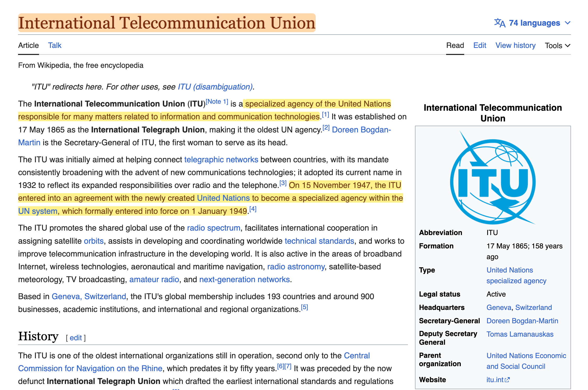Image resolution: width=588 pixels, height=390 pixels.
Task: Open citation reference [4]
Action: coord(253,209)
